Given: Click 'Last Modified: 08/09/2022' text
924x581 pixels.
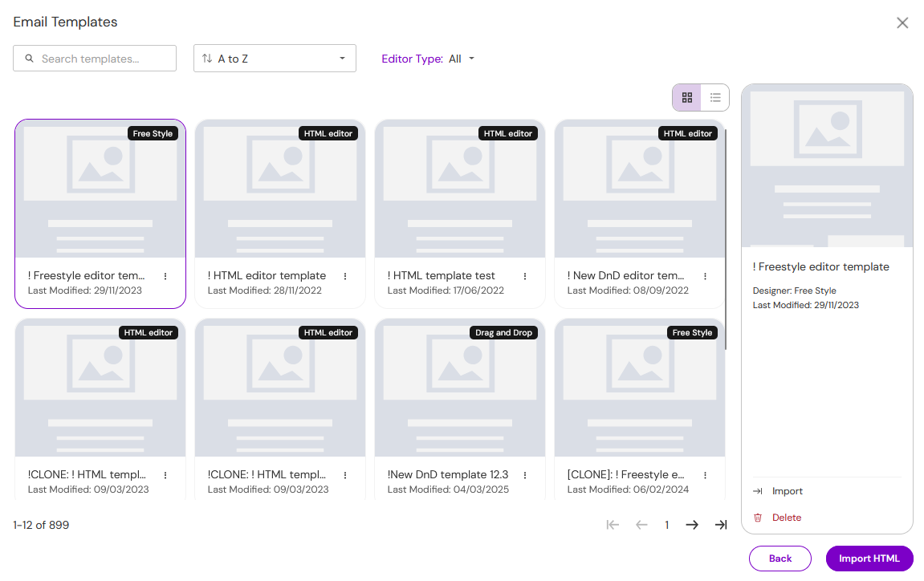Looking at the screenshot, I should [628, 290].
